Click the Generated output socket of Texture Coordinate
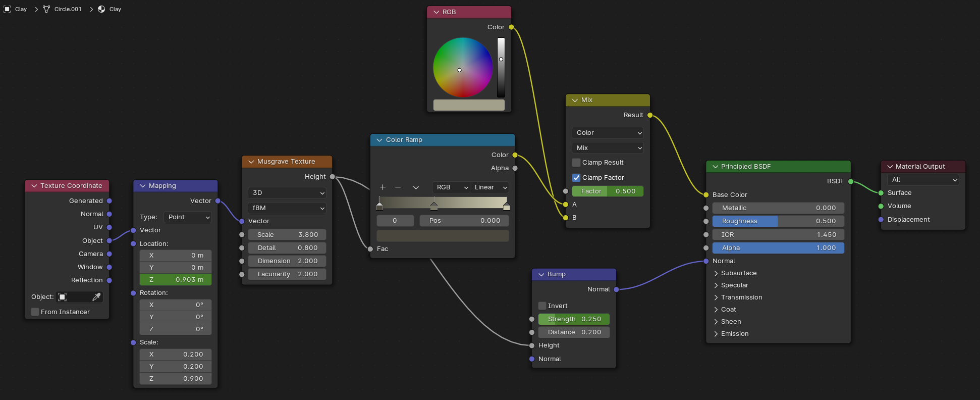The width and height of the screenshot is (980, 400). click(x=110, y=201)
